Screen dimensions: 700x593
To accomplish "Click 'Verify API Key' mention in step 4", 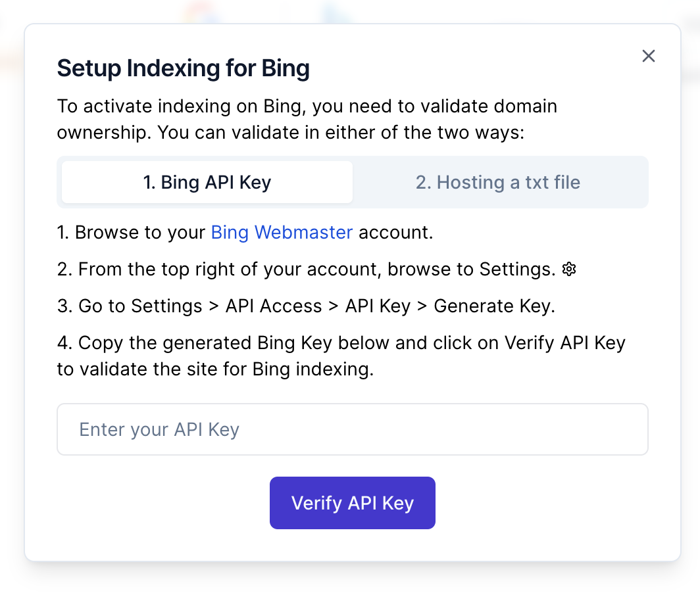I will (x=564, y=343).
